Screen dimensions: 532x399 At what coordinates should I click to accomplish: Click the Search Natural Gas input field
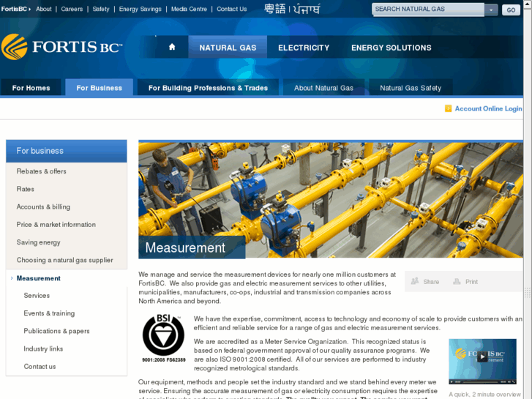tap(428, 10)
